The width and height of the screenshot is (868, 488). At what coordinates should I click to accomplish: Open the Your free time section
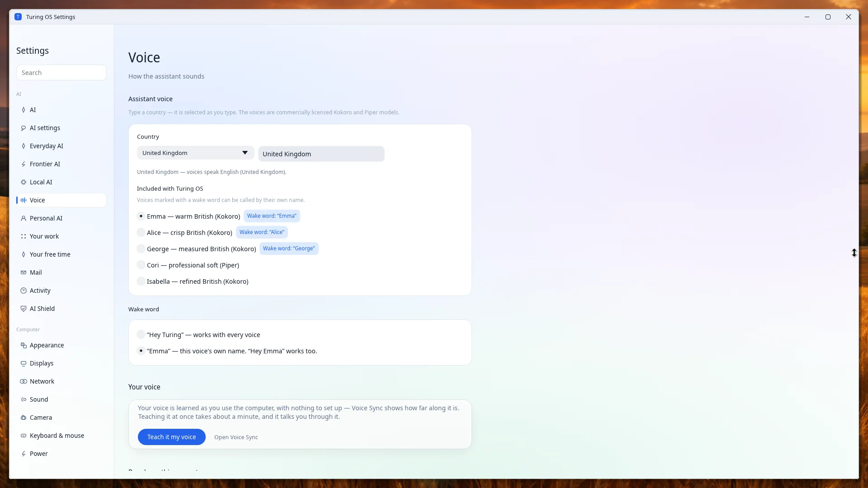click(x=61, y=254)
